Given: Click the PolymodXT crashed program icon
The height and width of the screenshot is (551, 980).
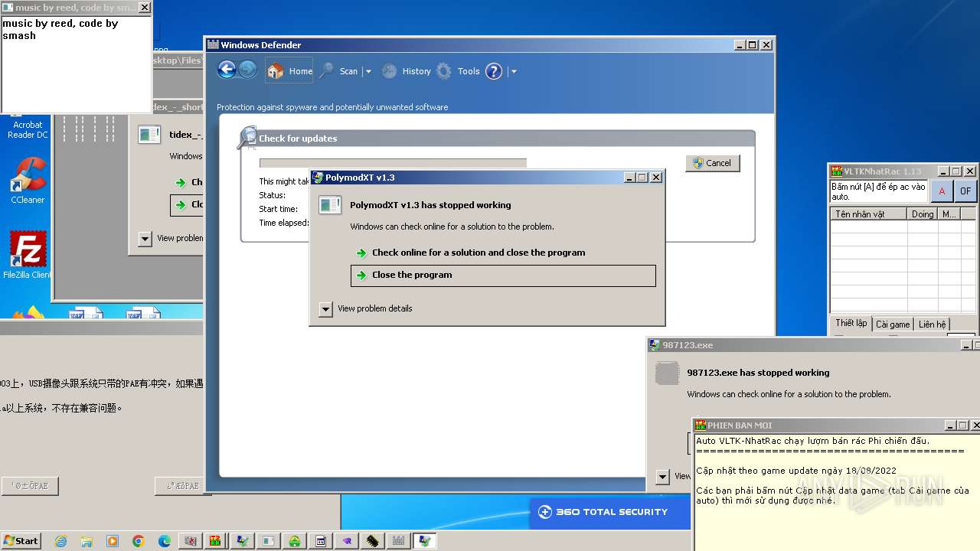Looking at the screenshot, I should (330, 205).
